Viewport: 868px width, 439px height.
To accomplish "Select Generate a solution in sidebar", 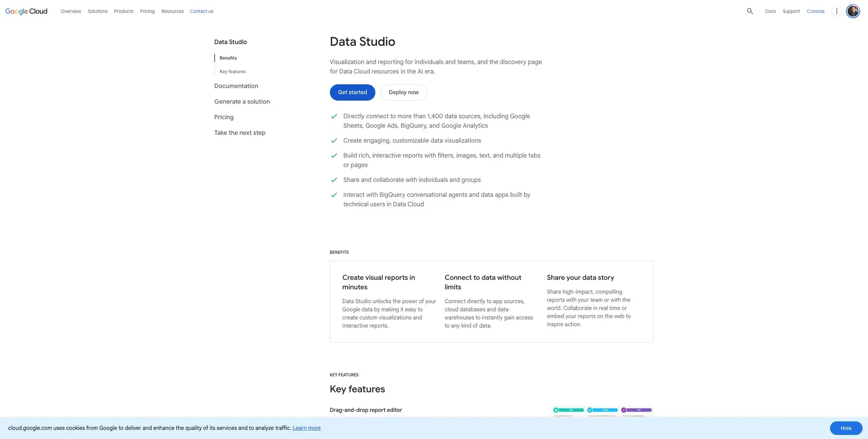I will 242,102.
